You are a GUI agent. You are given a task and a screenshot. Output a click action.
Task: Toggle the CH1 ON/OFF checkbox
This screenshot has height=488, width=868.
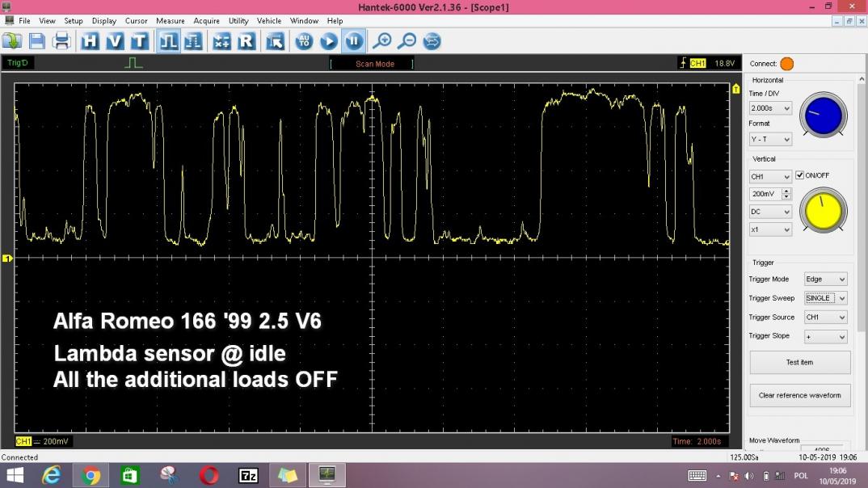[799, 175]
